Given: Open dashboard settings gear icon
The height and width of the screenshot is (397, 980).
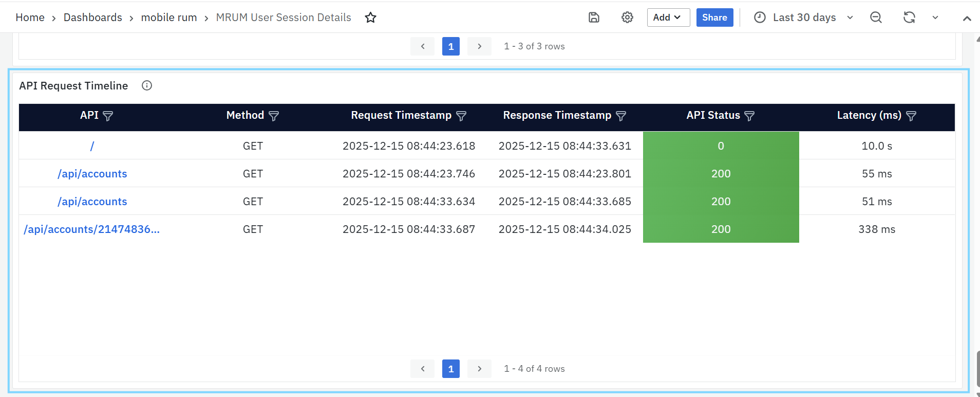Looking at the screenshot, I should [x=627, y=17].
